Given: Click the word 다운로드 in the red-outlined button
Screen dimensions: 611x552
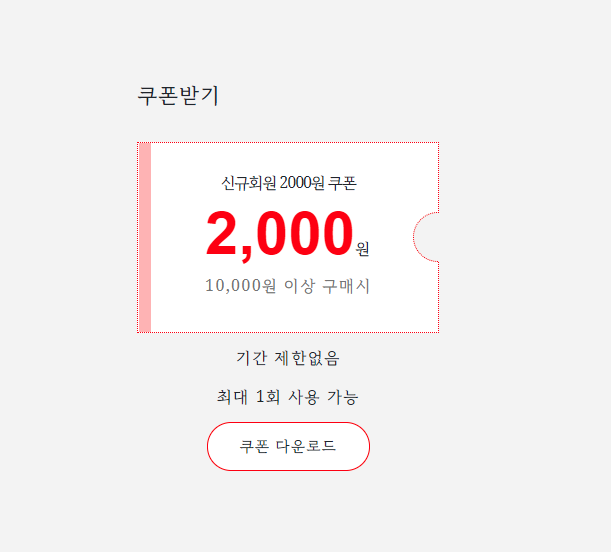Looking at the screenshot, I should coord(306,446).
